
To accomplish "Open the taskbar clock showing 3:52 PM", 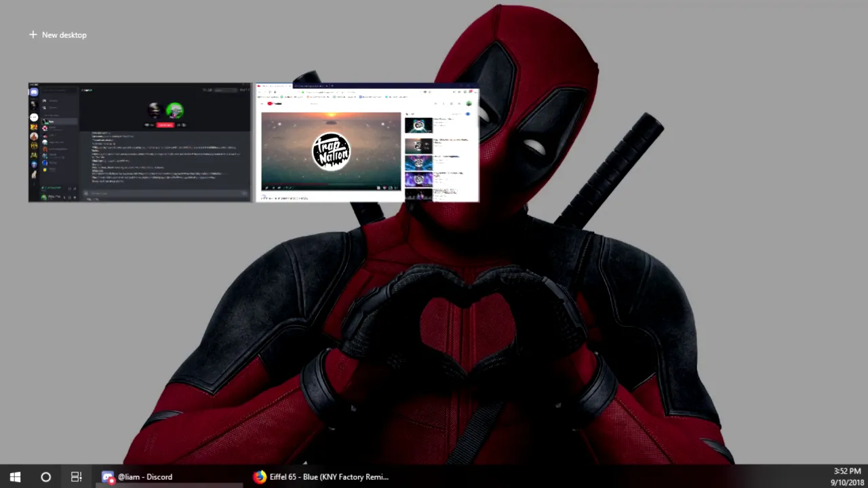I will click(847, 476).
